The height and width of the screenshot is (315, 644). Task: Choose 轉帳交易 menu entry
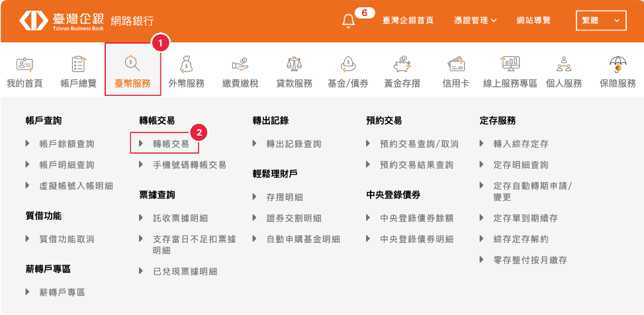(x=170, y=144)
